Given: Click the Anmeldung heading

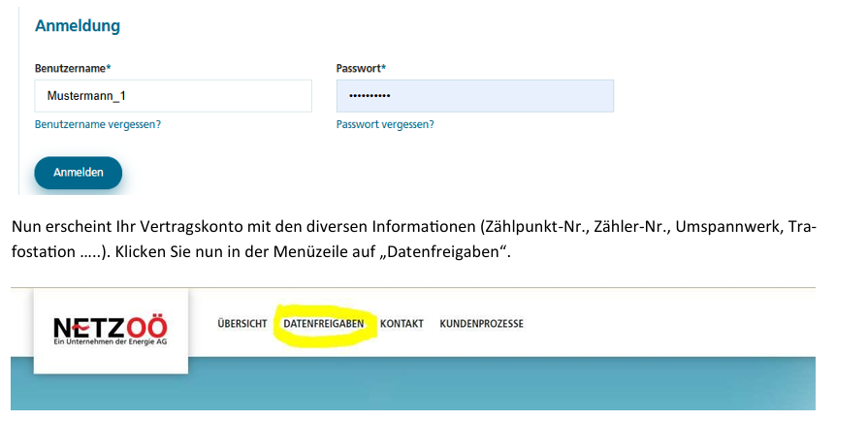Looking at the screenshot, I should (78, 26).
